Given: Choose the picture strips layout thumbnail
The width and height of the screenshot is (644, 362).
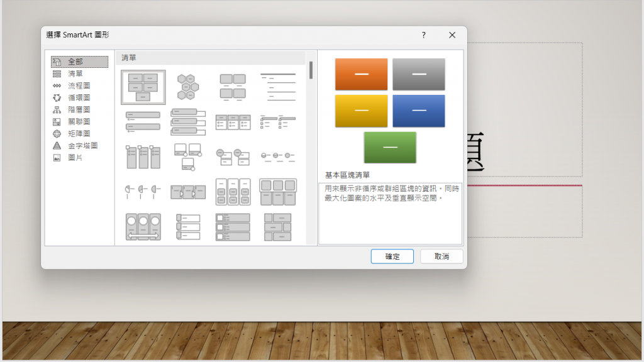Looking at the screenshot, I should tap(187, 226).
